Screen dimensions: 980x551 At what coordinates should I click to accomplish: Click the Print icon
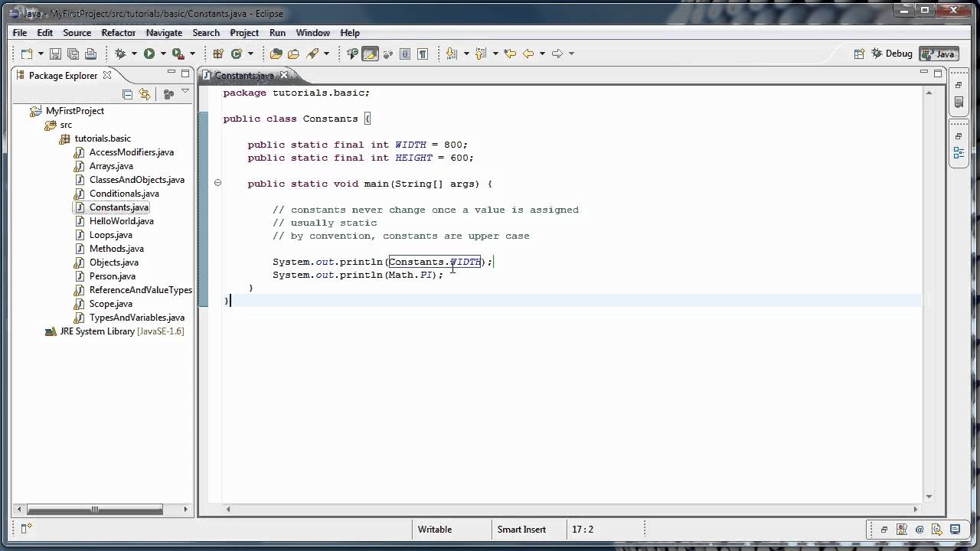pos(90,54)
